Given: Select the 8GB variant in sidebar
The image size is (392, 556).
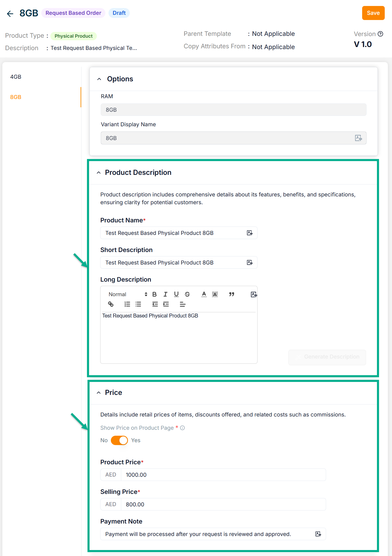Looking at the screenshot, I should pos(16,97).
